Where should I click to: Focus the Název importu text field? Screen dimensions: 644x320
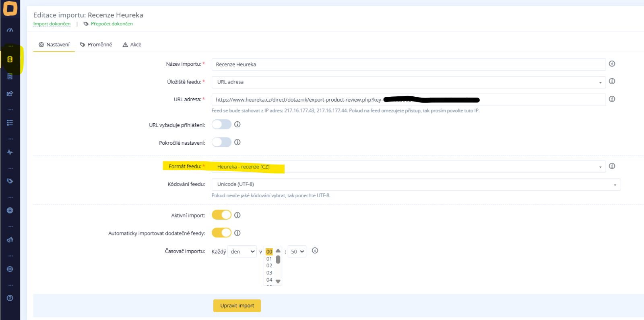coord(409,64)
